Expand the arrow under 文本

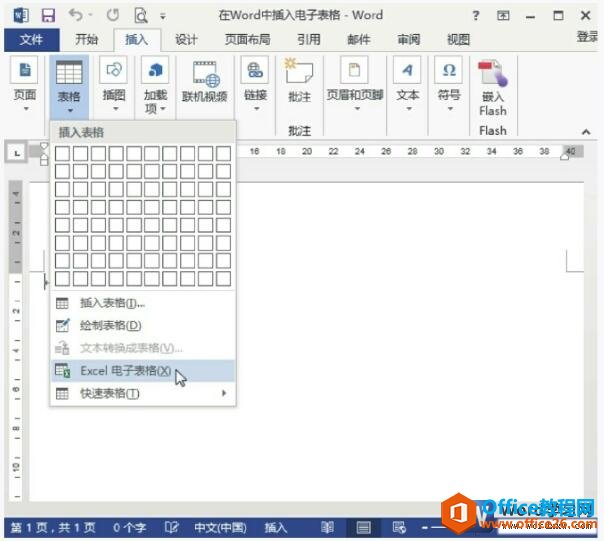point(409,109)
